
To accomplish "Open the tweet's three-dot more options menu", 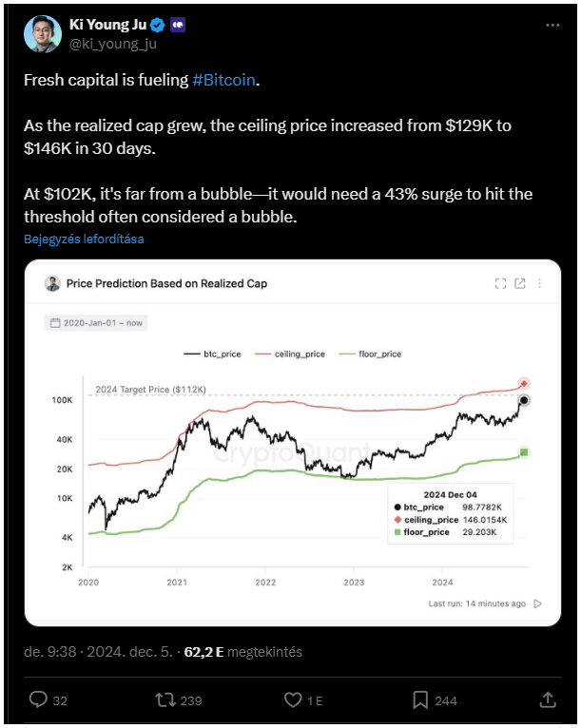I will [x=552, y=25].
